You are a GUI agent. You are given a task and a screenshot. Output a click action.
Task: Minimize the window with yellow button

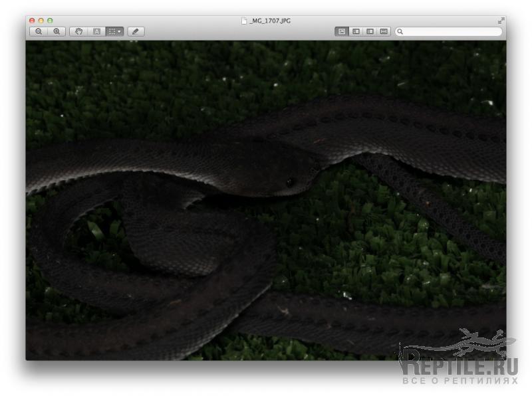(x=41, y=21)
